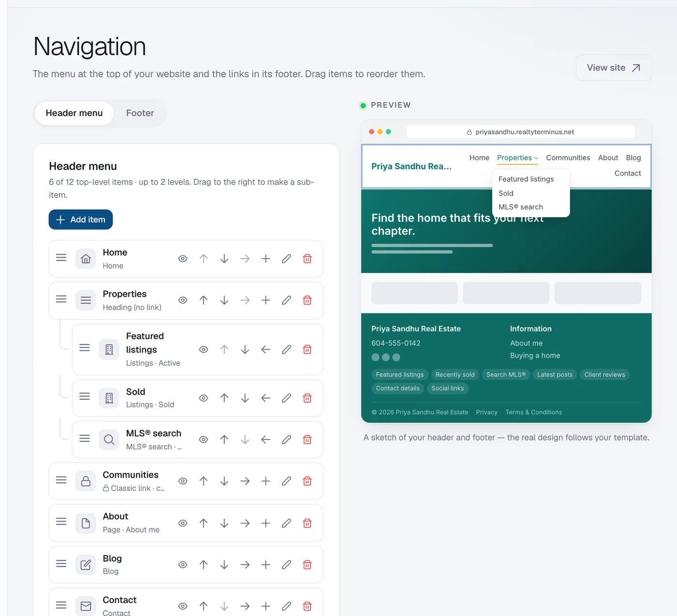Toggle visibility of Home item
This screenshot has height=616, width=677.
click(182, 259)
